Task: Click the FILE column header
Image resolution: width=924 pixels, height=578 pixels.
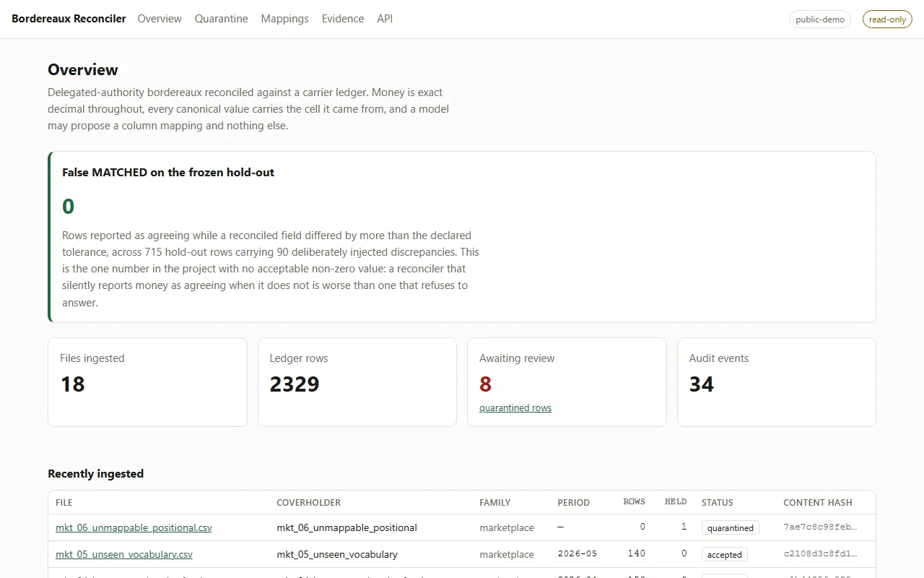Action: (64, 502)
